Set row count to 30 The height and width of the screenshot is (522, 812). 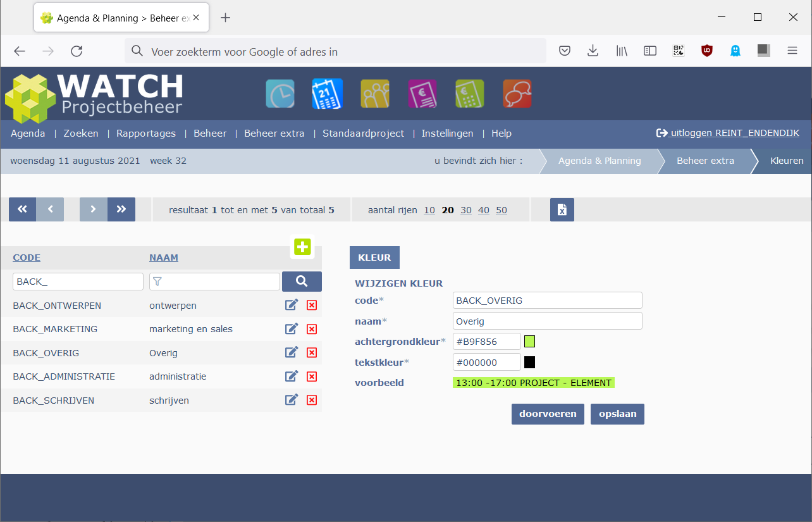tap(466, 210)
